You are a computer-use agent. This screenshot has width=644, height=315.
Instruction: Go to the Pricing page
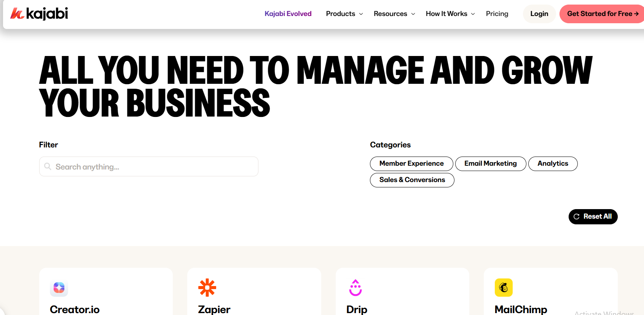click(x=497, y=14)
